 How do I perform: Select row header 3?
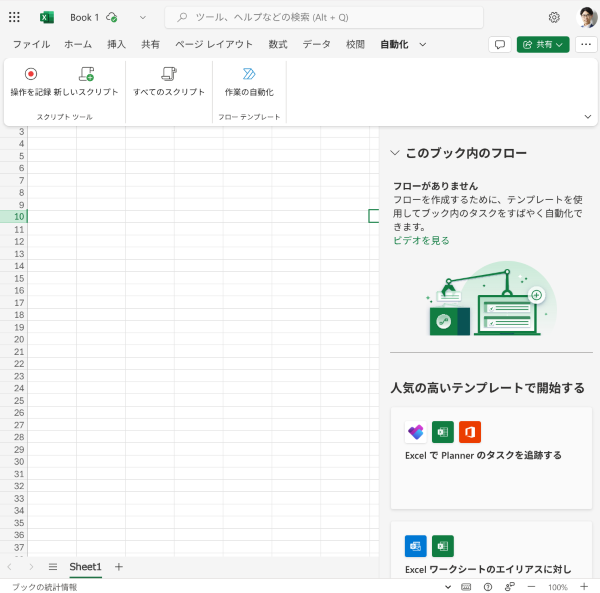tap(14, 132)
